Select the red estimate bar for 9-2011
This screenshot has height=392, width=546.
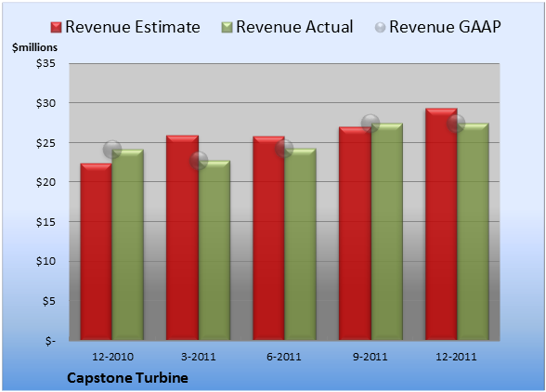[x=355, y=233]
